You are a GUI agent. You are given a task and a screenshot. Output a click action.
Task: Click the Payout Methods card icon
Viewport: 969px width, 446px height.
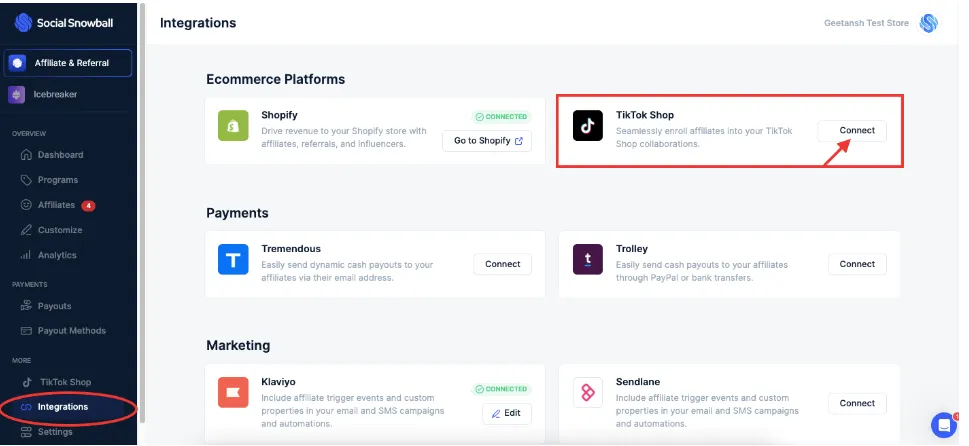(x=26, y=330)
